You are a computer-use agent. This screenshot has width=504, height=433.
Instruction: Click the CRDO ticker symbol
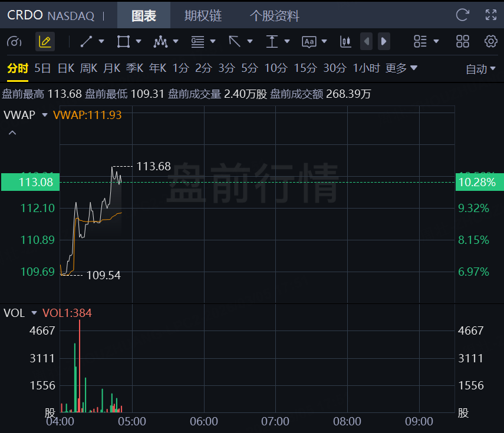click(25, 15)
